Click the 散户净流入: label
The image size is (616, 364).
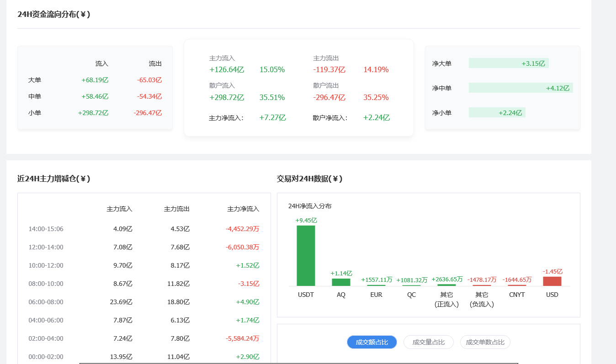click(x=330, y=118)
